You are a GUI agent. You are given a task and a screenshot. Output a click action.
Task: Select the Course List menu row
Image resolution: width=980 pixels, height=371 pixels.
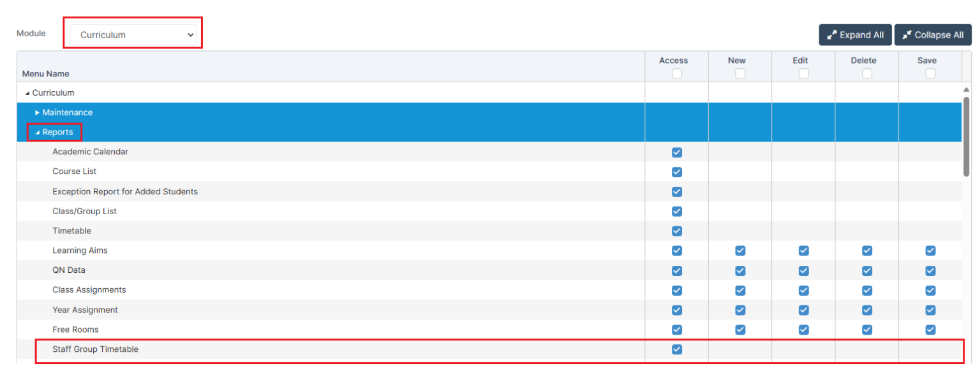[74, 171]
